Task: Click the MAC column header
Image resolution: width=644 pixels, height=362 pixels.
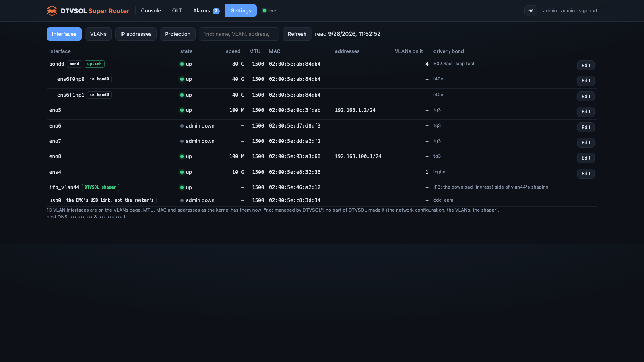Action: click(x=275, y=51)
